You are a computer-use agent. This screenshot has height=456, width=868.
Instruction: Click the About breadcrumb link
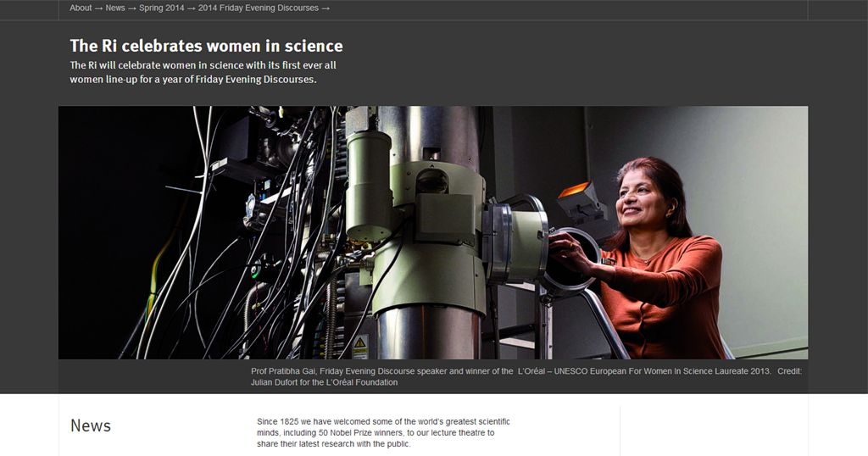click(x=81, y=8)
